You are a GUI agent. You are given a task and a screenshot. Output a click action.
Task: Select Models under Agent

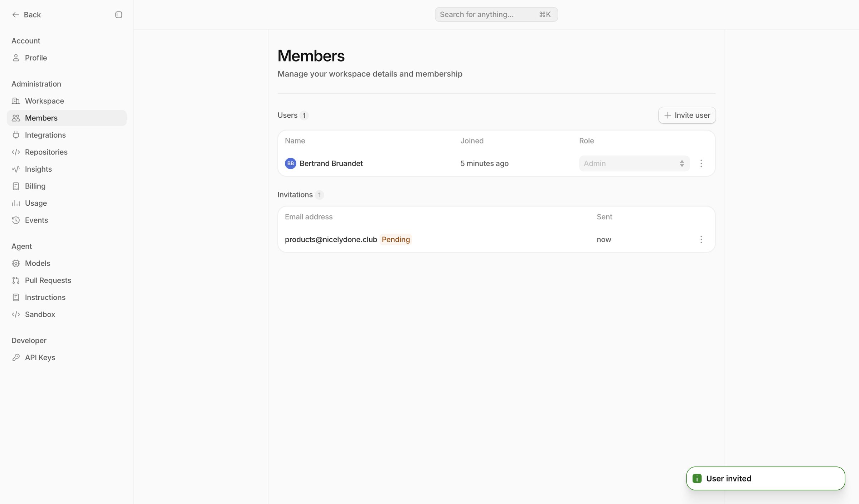67,263
